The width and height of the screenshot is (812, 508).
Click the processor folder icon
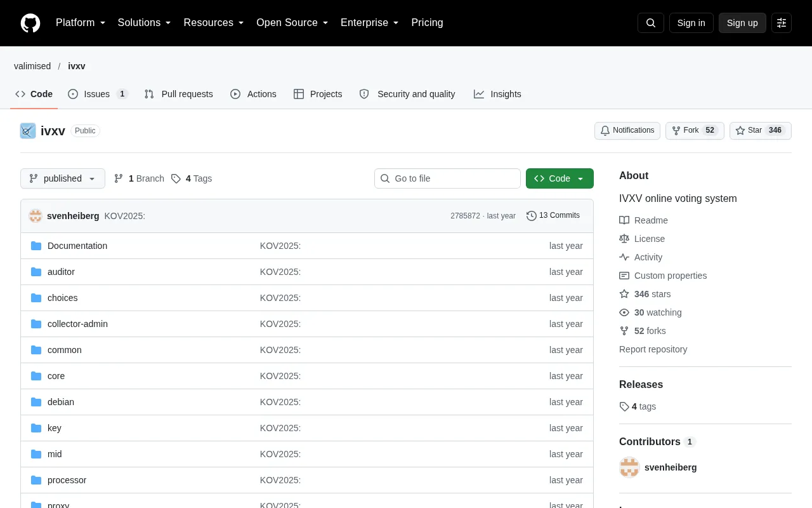click(x=36, y=480)
